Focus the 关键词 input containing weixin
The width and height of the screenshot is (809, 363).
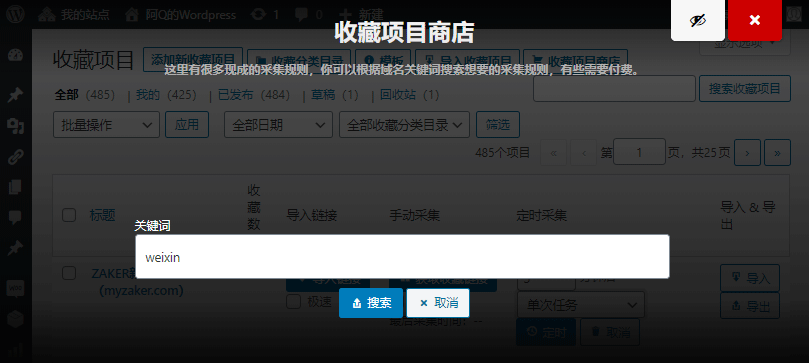pyautogui.click(x=402, y=257)
